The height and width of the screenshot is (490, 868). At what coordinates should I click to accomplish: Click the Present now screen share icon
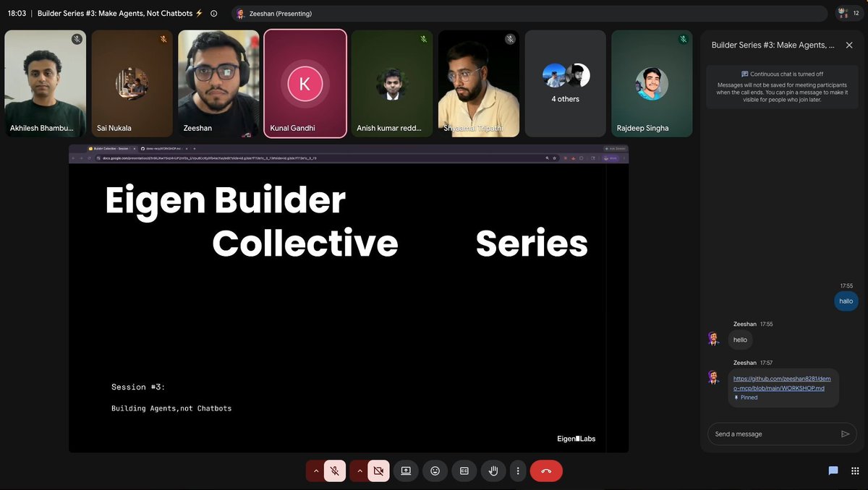(x=406, y=470)
